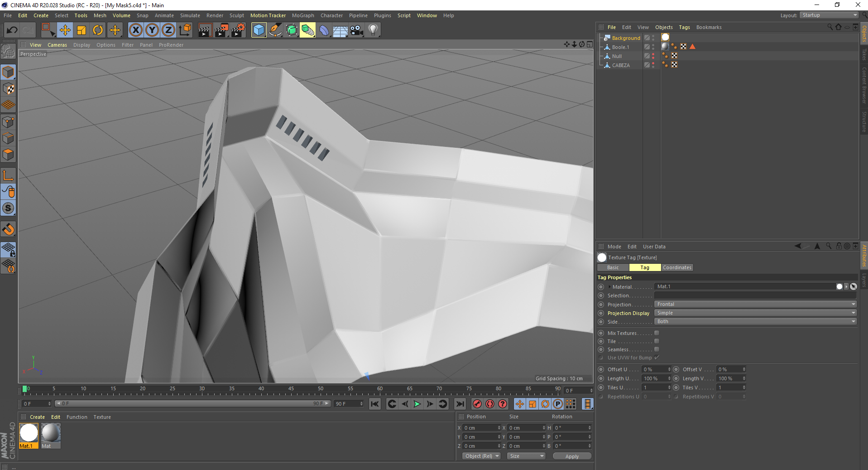Viewport: 868px width, 470px height.
Task: Select the Rotate tool
Action: pos(98,30)
